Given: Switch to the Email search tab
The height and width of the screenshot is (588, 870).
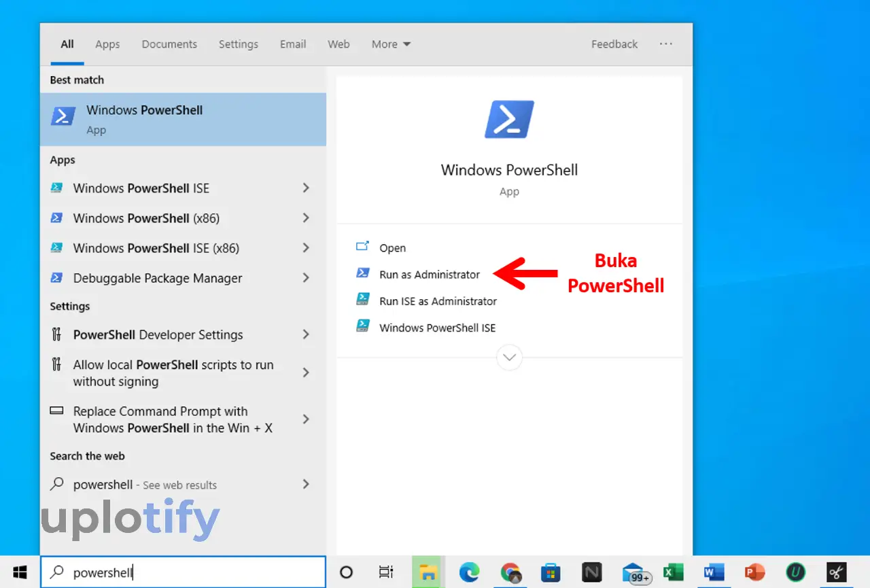Looking at the screenshot, I should tap(293, 44).
